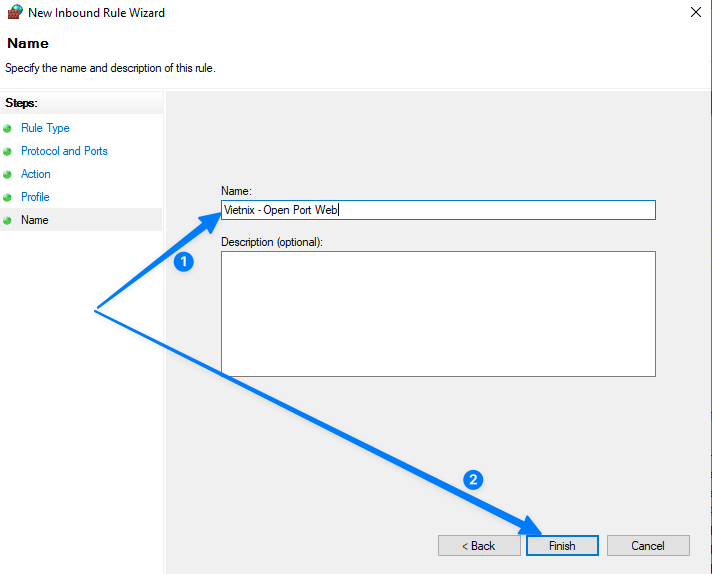712x574 pixels.
Task: Click the blue number 1 annotation badge
Action: pos(182,262)
